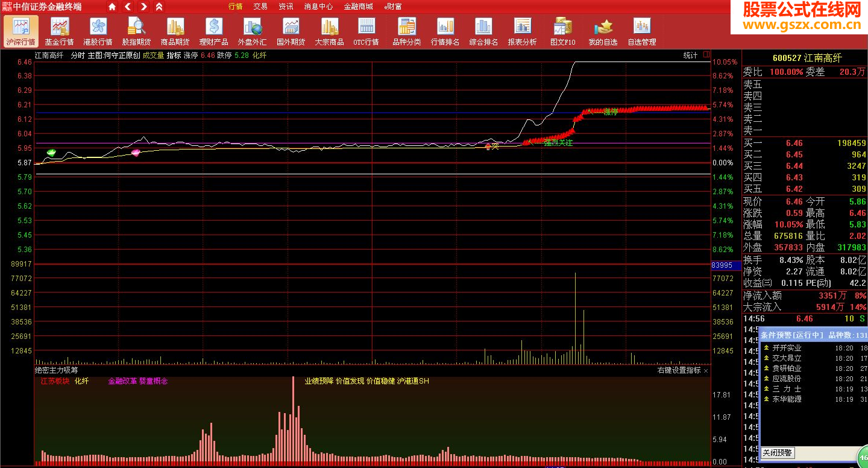
Task: Open the 沪深行情 toolbar icon
Action: pos(20,31)
